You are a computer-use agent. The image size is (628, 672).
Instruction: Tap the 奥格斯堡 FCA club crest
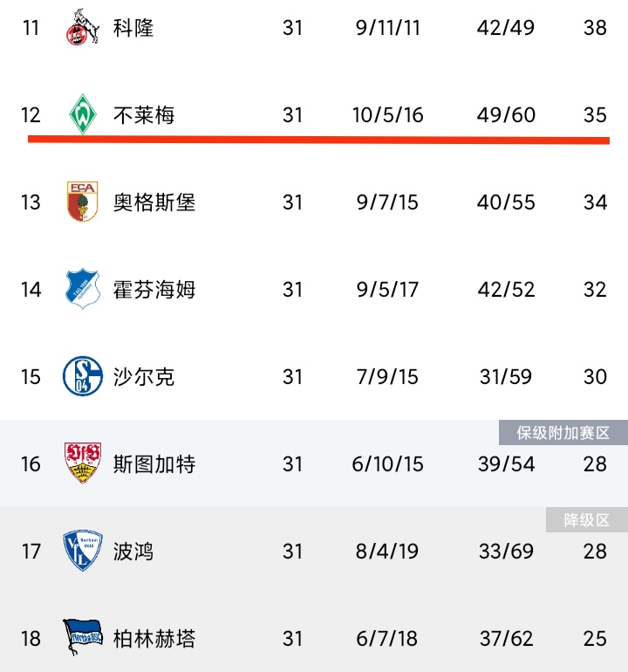coord(83,202)
